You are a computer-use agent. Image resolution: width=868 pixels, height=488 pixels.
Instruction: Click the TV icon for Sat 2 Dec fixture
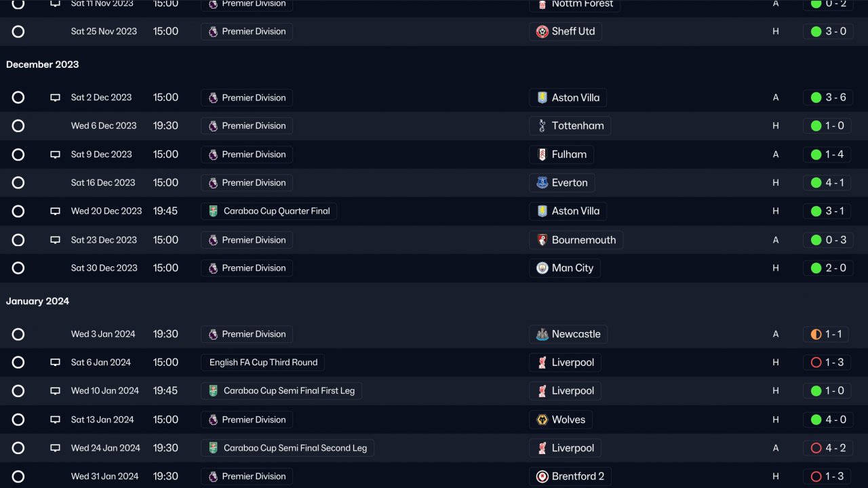pos(55,98)
